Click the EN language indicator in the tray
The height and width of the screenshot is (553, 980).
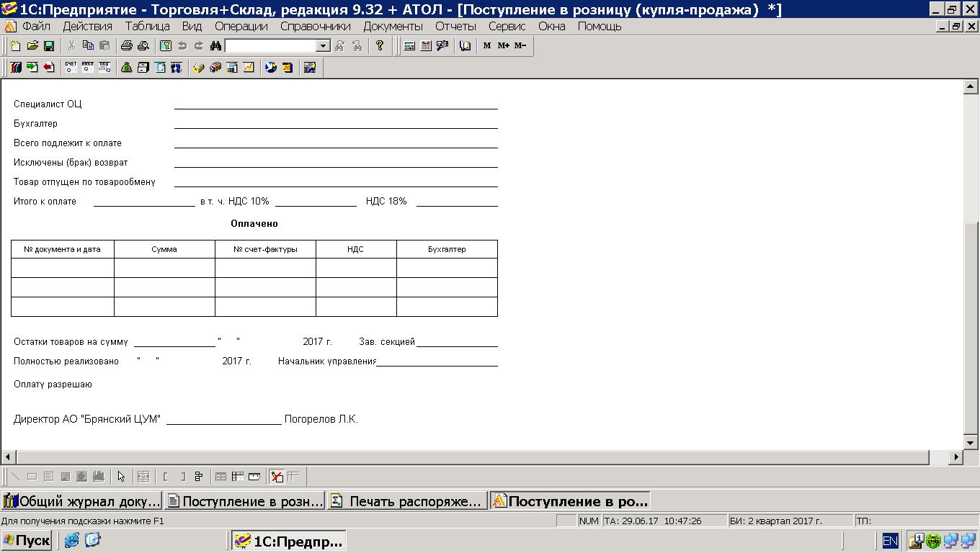pos(890,541)
